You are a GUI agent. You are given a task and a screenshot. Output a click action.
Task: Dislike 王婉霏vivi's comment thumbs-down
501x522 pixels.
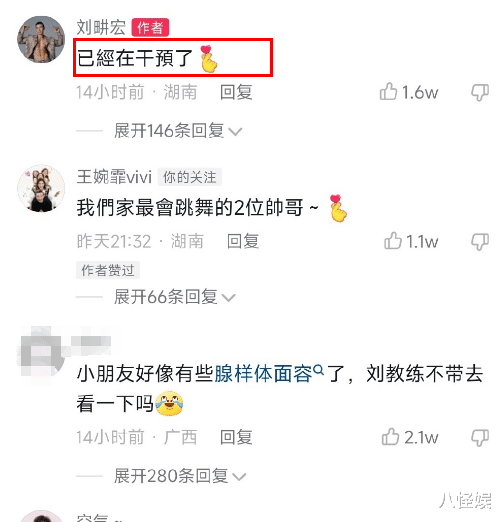(x=480, y=241)
